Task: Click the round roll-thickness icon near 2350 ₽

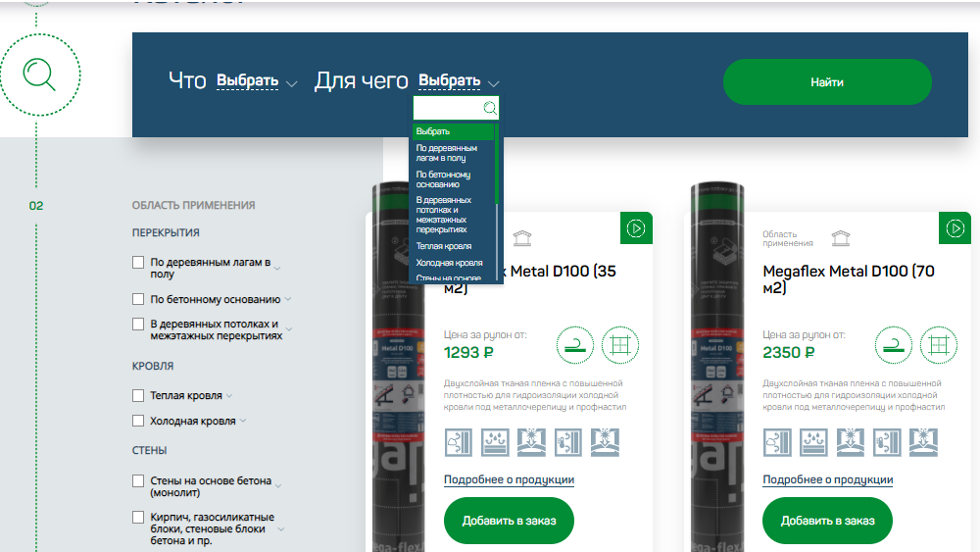Action: (894, 345)
